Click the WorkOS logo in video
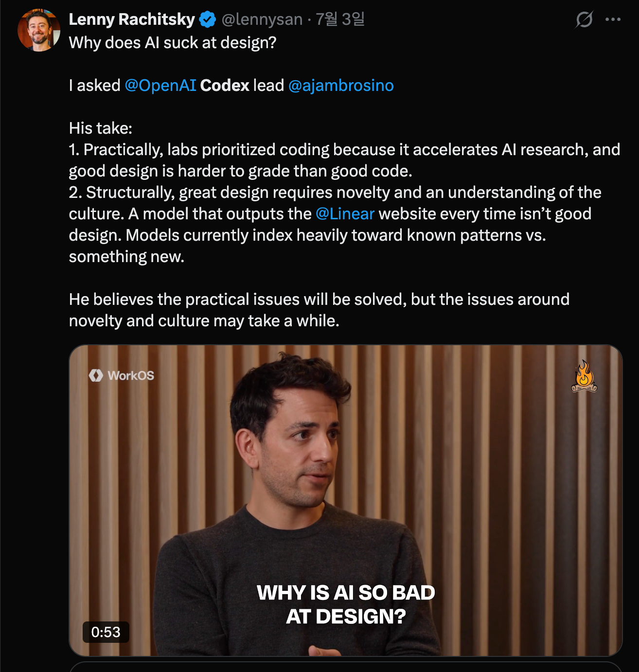 (122, 375)
